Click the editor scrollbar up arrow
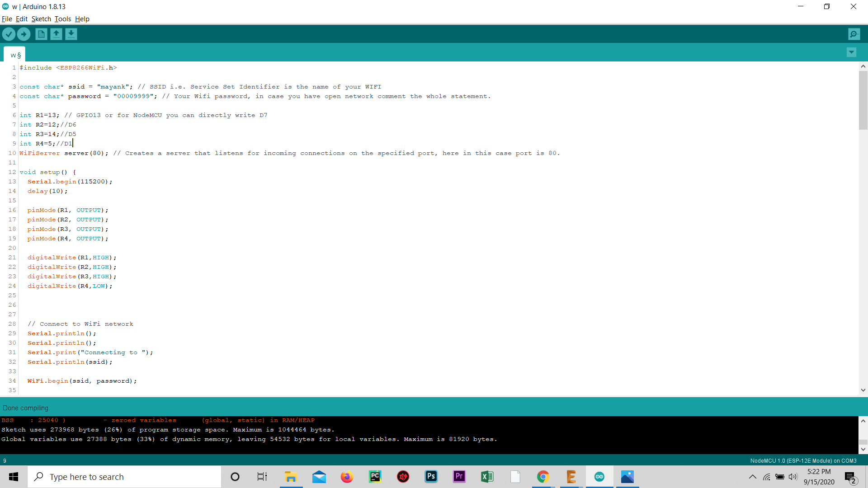 pos(863,66)
